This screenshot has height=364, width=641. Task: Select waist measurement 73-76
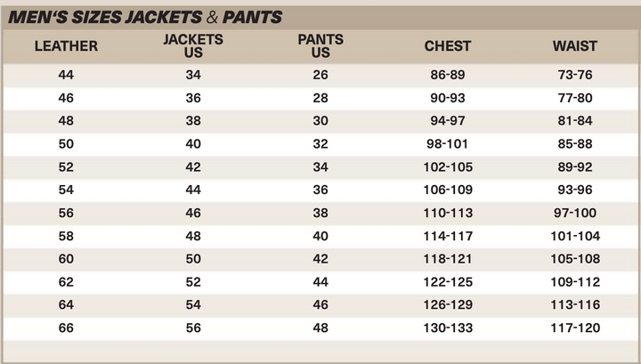pyautogui.click(x=574, y=75)
